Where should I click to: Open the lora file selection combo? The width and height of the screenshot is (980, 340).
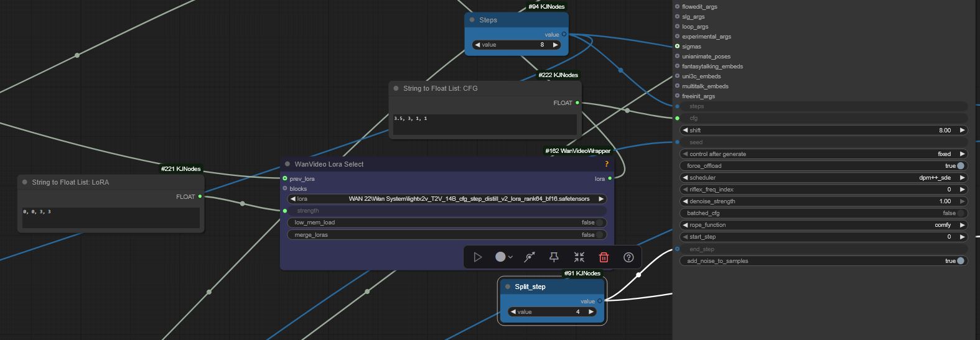pos(447,199)
